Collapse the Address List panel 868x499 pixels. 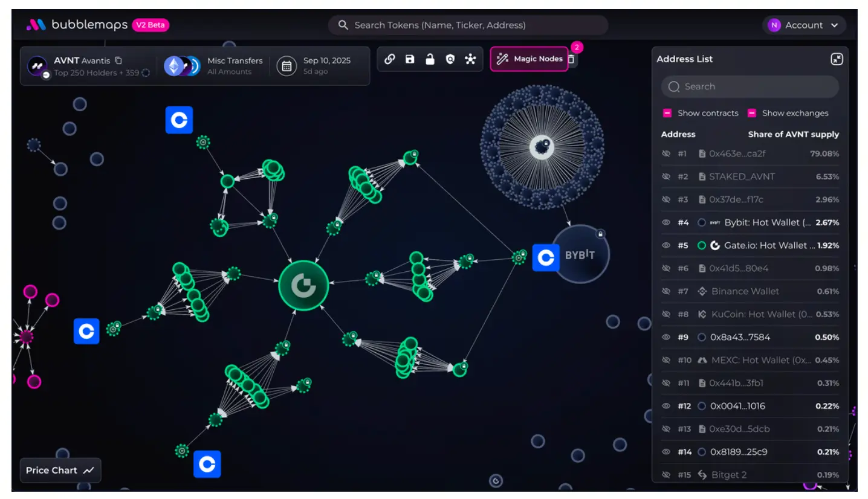tap(837, 59)
